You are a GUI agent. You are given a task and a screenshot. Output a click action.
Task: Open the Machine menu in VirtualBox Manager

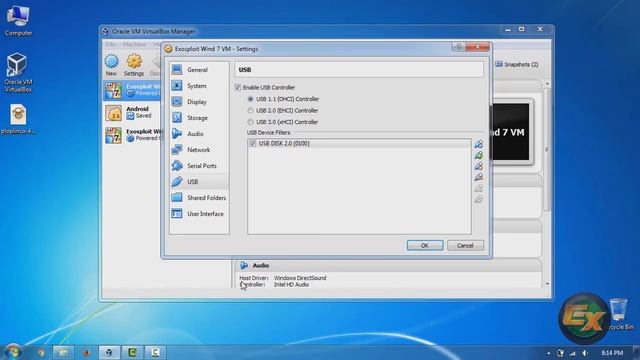pyautogui.click(x=134, y=44)
